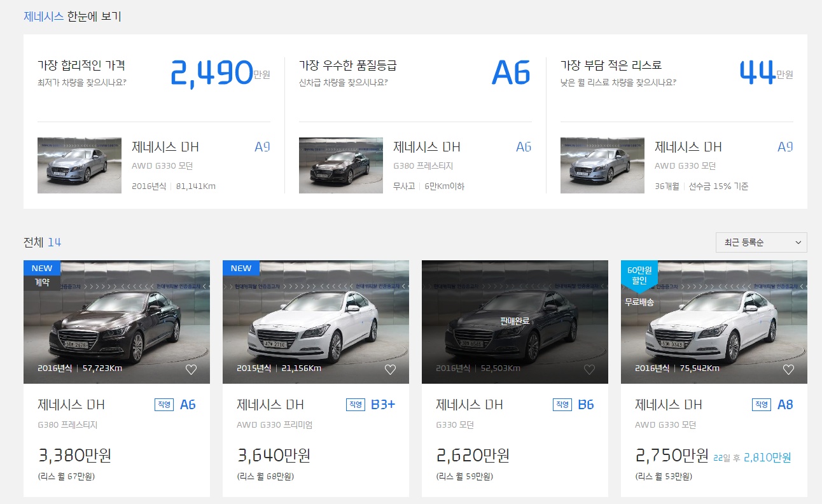822x504 pixels.
Task: Click the large A6 best quality grade
Action: pos(512,73)
